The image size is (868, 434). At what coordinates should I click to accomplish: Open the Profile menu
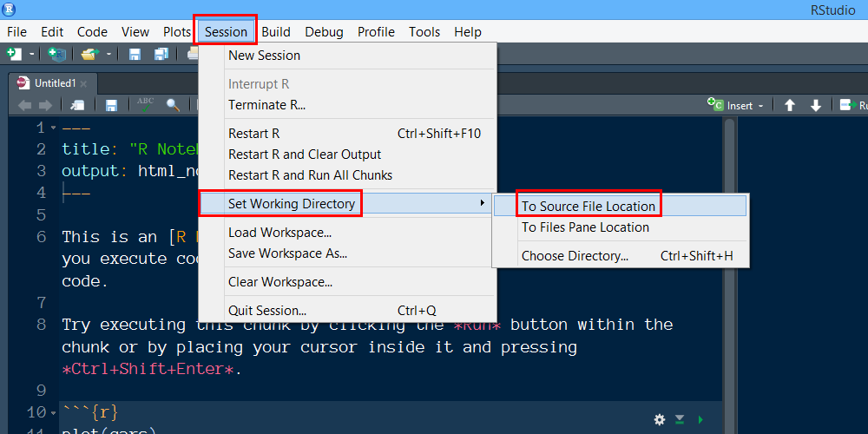click(376, 31)
